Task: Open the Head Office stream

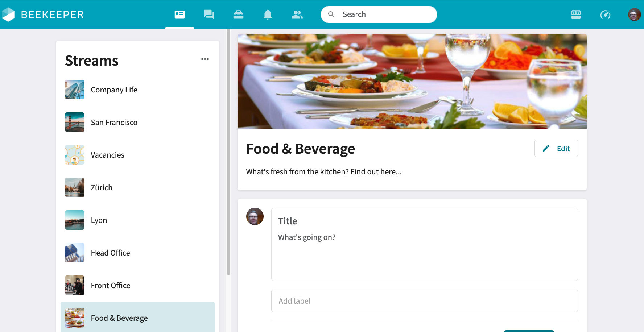Action: [x=110, y=253]
